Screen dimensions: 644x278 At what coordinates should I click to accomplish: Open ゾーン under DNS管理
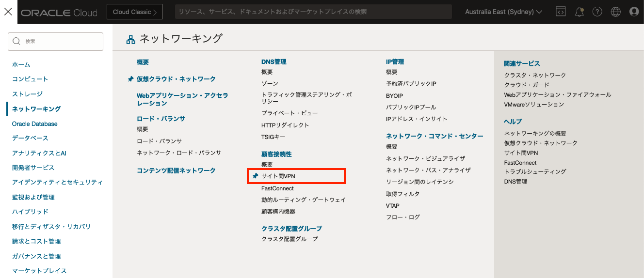pos(270,84)
